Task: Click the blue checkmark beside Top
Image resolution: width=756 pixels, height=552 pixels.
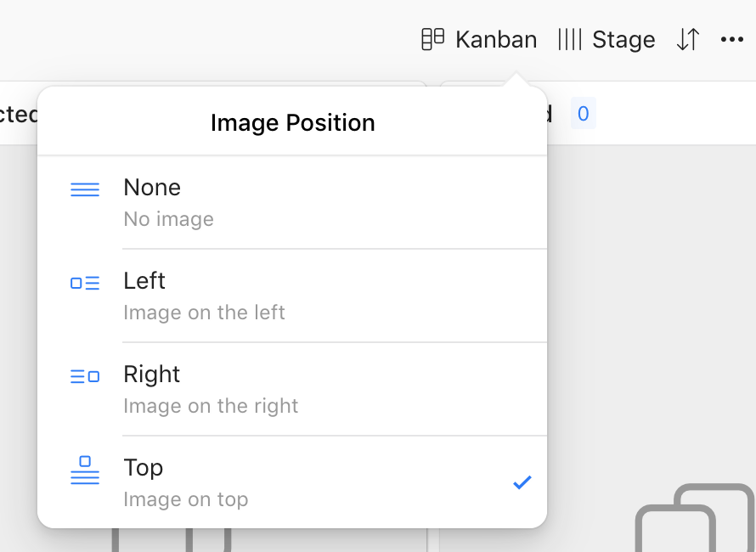Action: coord(522,482)
